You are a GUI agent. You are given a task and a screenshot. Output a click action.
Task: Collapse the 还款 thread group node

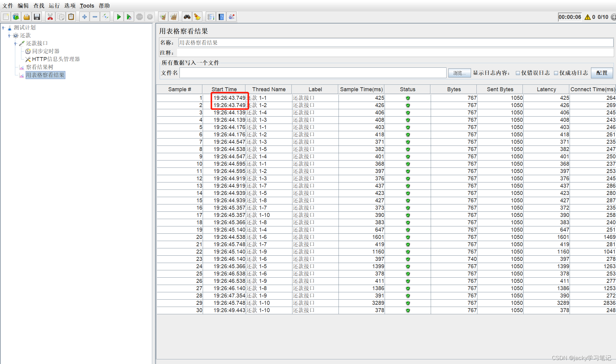9,36
